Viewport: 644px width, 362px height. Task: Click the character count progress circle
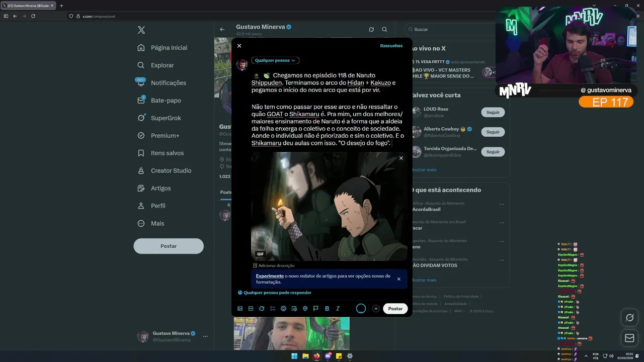(x=361, y=309)
